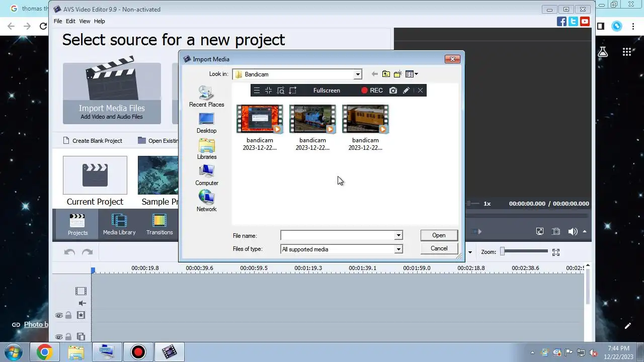Create a new folder in Import Media

(x=397, y=74)
